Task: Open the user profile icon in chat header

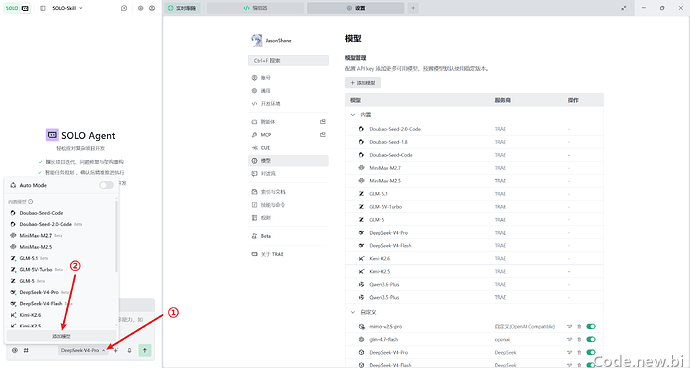Action: (x=152, y=8)
